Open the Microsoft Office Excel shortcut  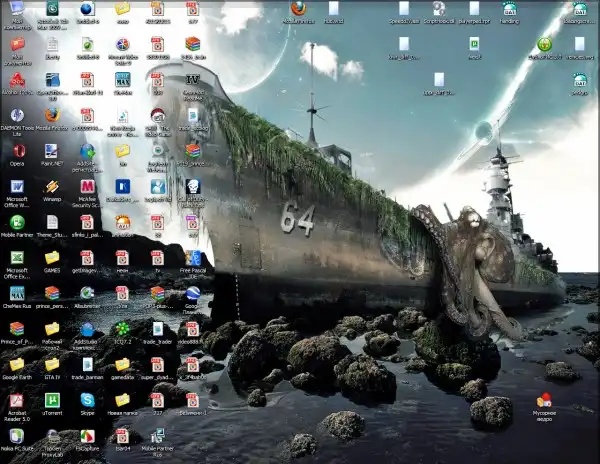(17, 258)
